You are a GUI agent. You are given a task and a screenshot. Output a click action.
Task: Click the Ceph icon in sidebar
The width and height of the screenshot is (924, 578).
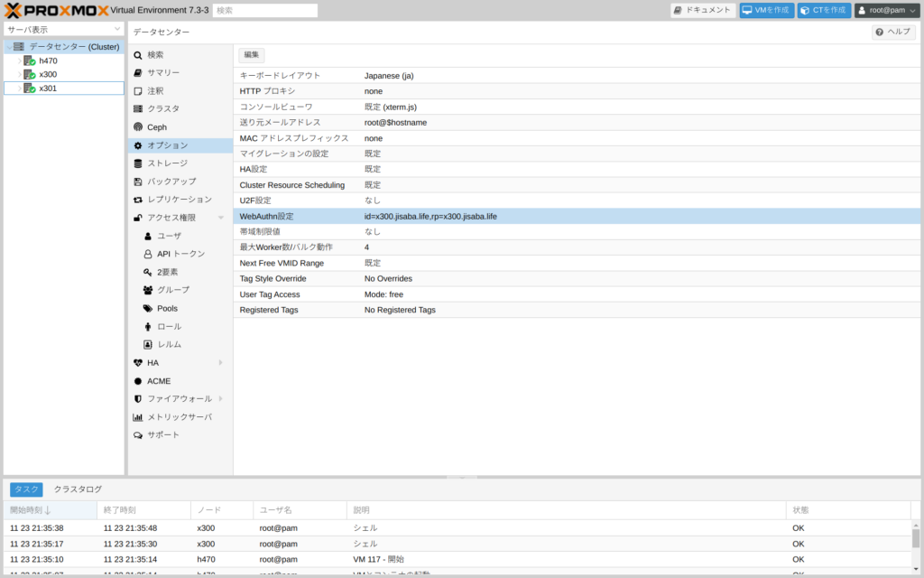[138, 127]
